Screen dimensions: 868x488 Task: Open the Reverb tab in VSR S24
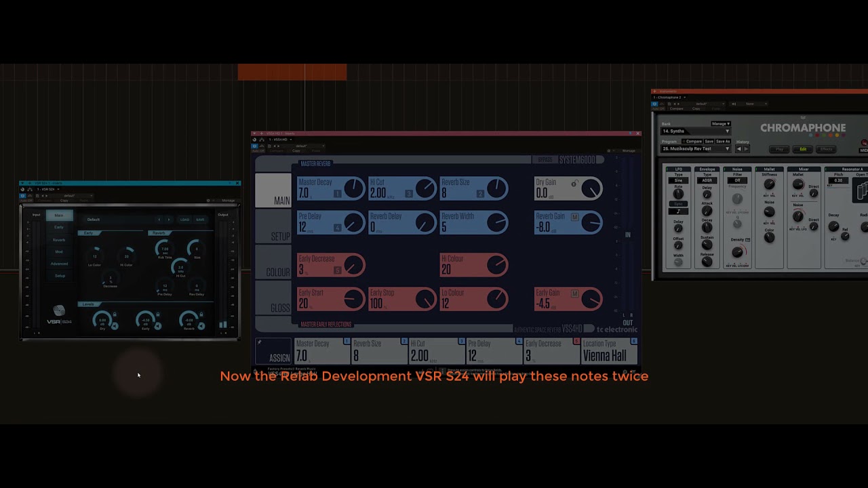coord(59,240)
